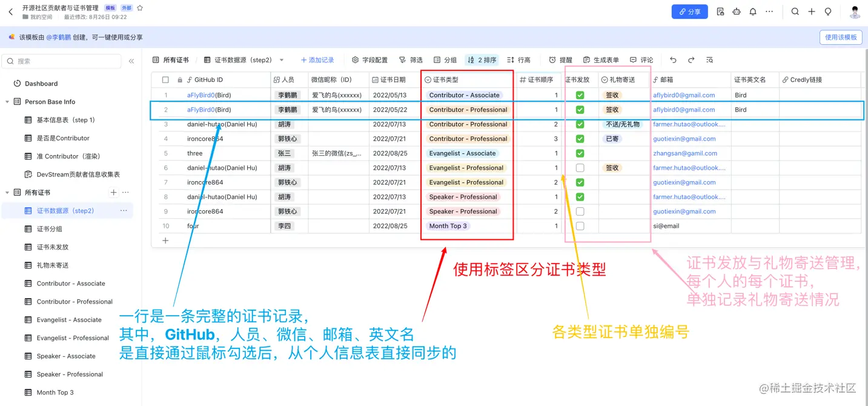868x406 pixels.
Task: Click the 使用该模板 button
Action: click(840, 37)
